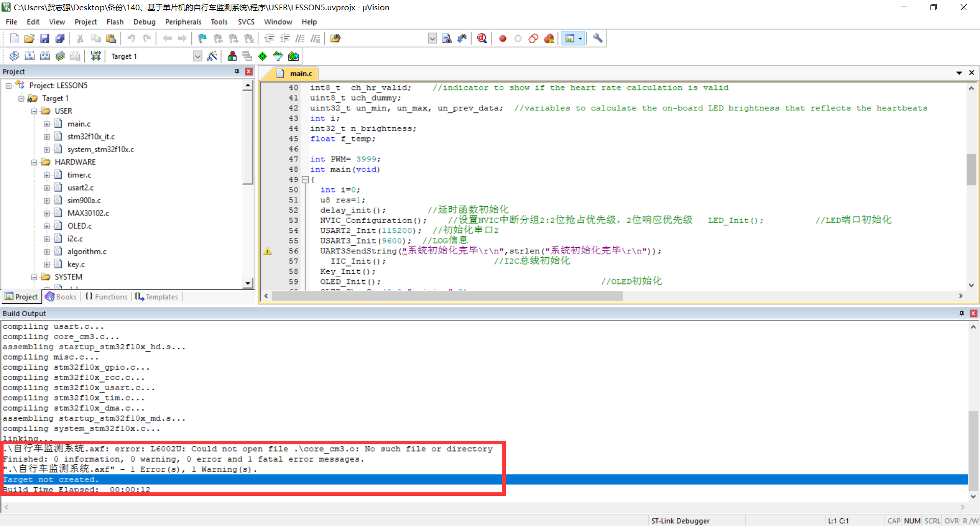The image size is (980, 526).
Task: Collapse the HARDWARE folder group
Action: 34,162
